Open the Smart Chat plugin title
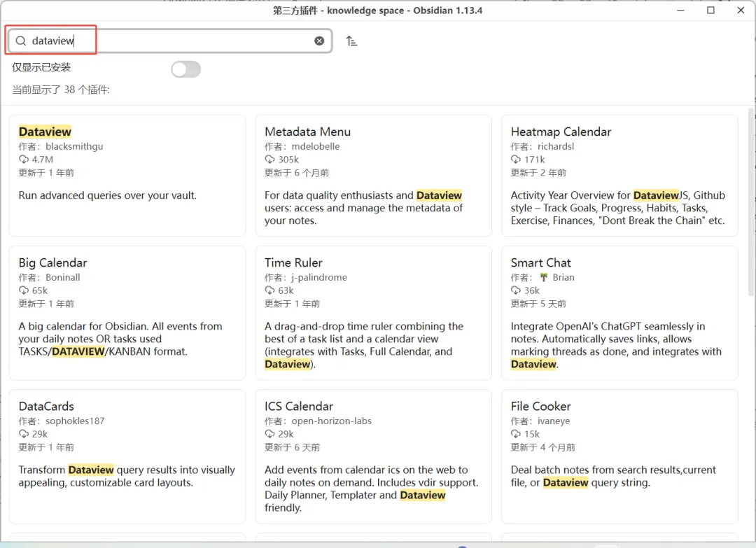The height and width of the screenshot is (548, 756). 540,262
